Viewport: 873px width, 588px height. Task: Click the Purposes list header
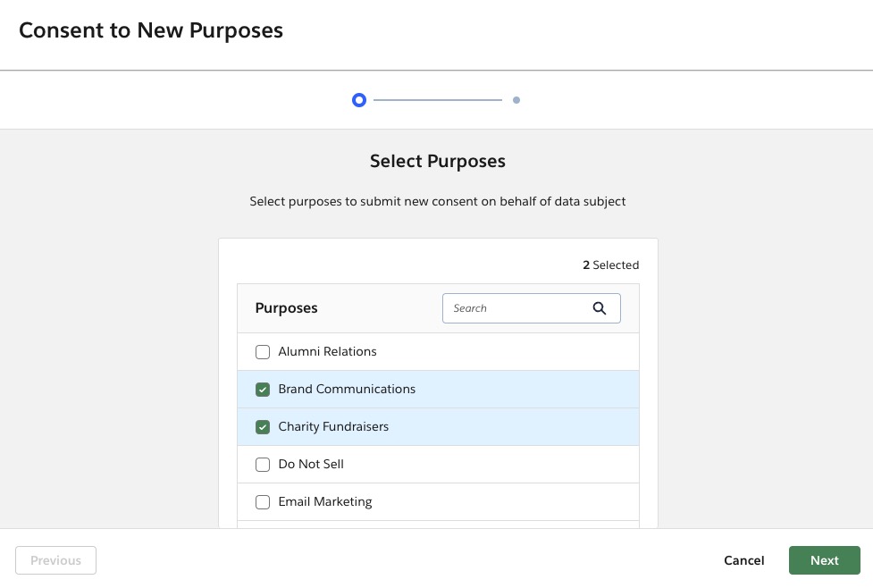pos(286,307)
